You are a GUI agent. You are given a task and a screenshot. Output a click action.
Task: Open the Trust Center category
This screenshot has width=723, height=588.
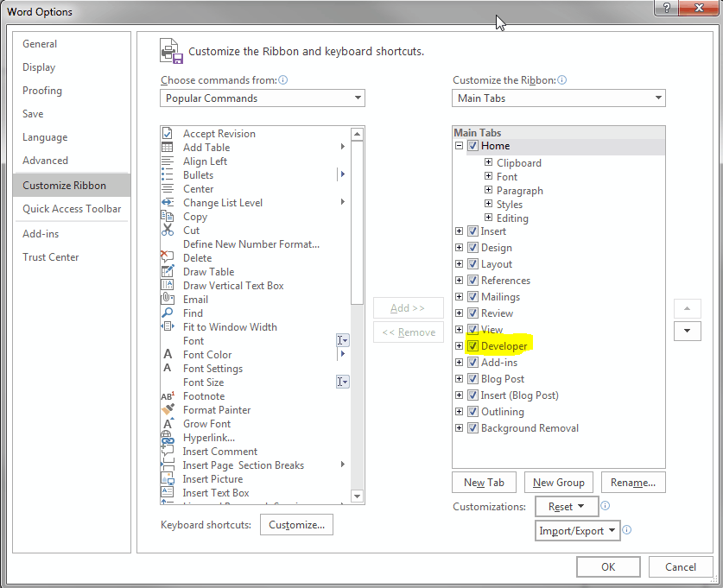(72, 257)
